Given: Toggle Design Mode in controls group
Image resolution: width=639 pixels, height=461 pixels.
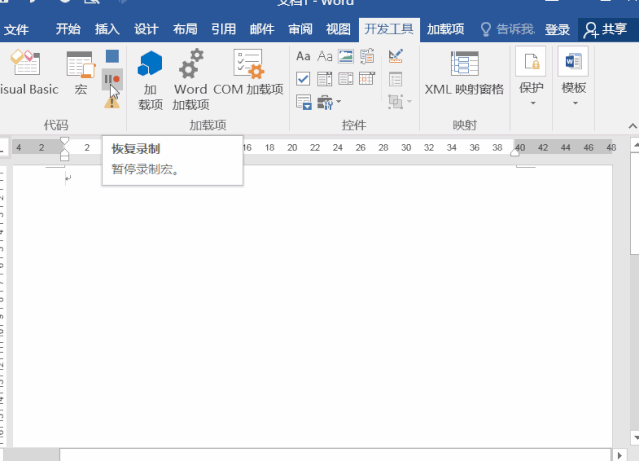Looking at the screenshot, I should pos(396,56).
